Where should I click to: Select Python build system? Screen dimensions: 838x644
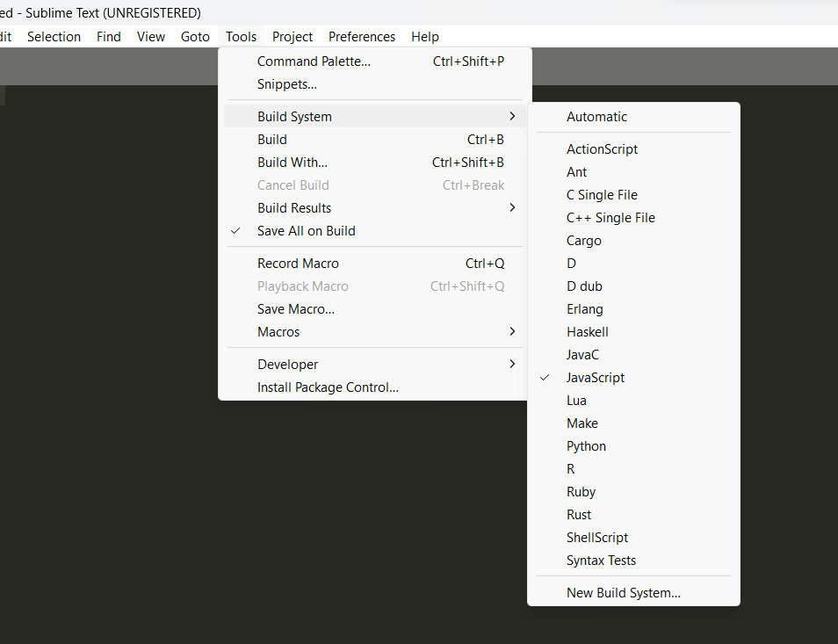pos(633,446)
